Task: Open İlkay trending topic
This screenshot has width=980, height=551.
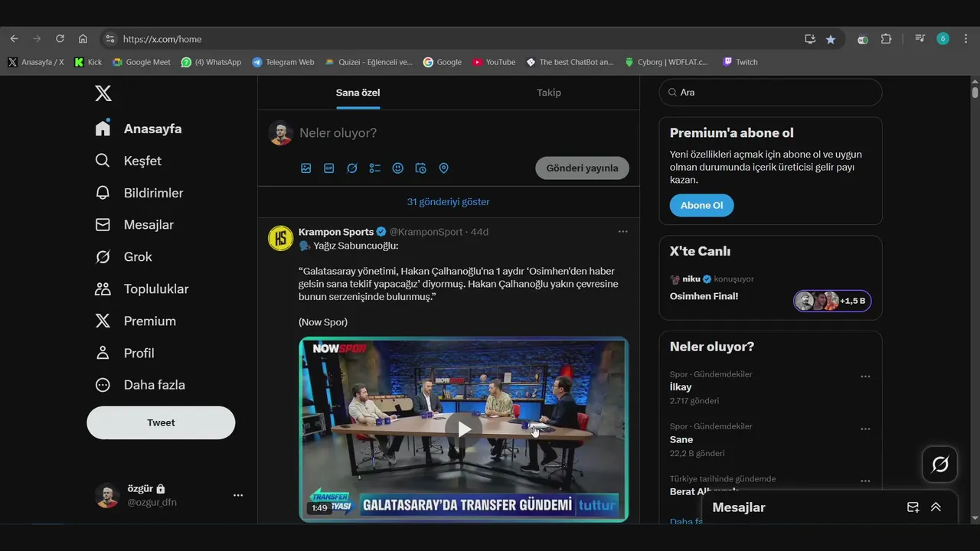Action: point(681,387)
